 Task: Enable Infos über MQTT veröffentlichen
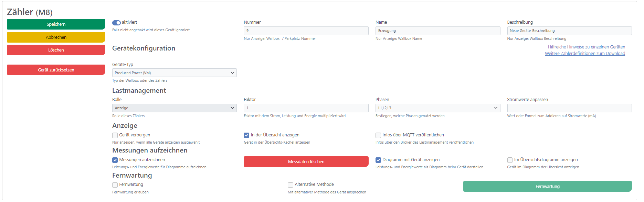click(x=378, y=135)
